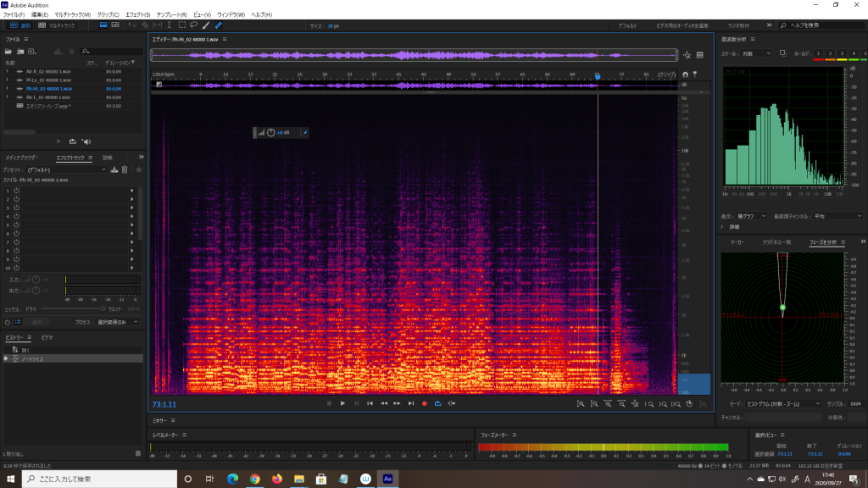Show more workspaces with the double chevron
The image size is (868, 488).
click(x=769, y=25)
